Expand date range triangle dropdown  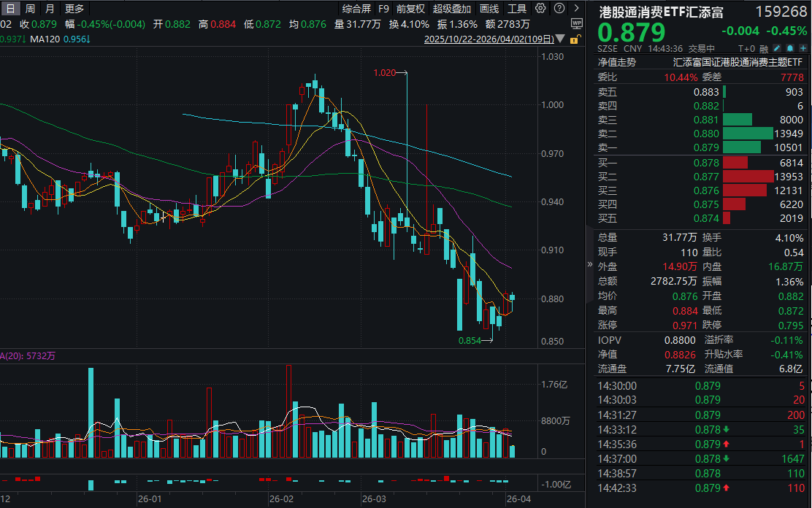tap(562, 39)
